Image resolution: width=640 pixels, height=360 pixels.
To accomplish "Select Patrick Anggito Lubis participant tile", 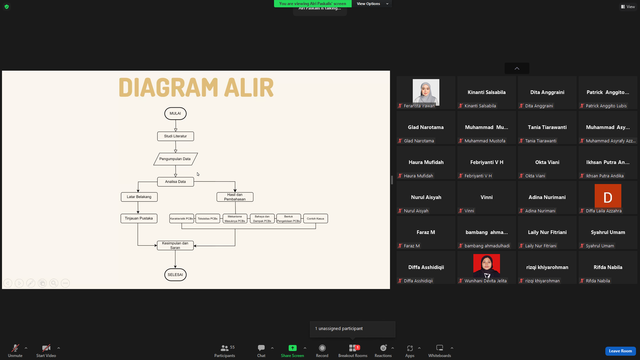I will point(608,93).
